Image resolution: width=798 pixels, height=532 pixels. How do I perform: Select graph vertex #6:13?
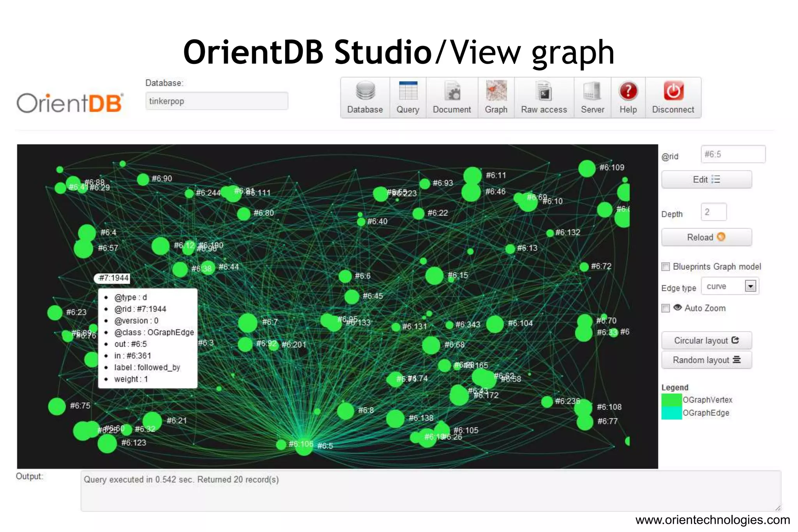(510, 249)
